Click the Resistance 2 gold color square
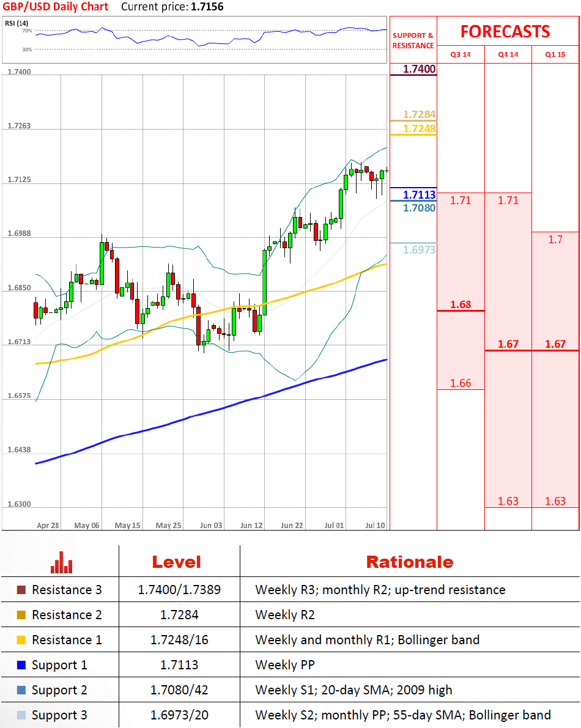 21,616
